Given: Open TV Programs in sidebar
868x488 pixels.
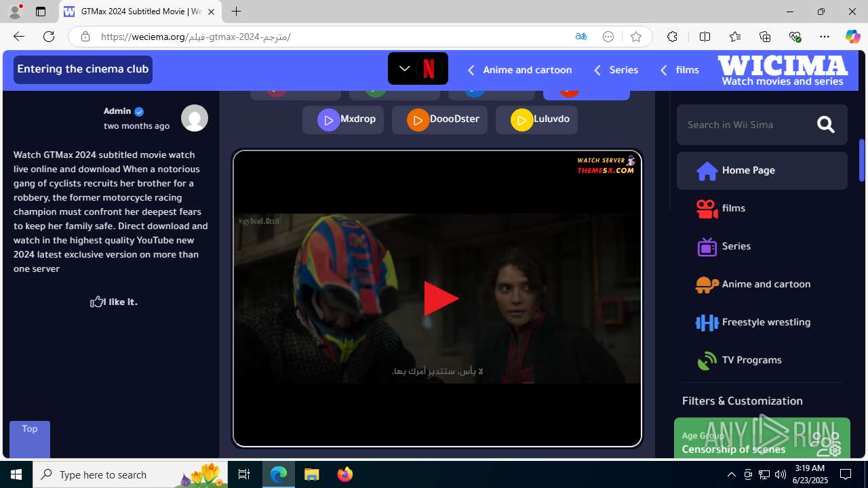Looking at the screenshot, I should [762, 360].
